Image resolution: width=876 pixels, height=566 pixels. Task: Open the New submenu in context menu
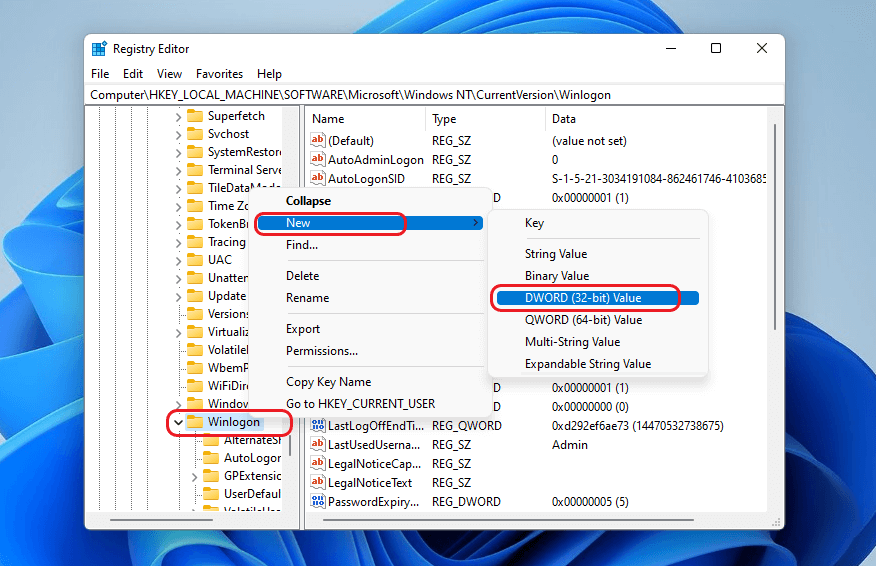point(370,223)
